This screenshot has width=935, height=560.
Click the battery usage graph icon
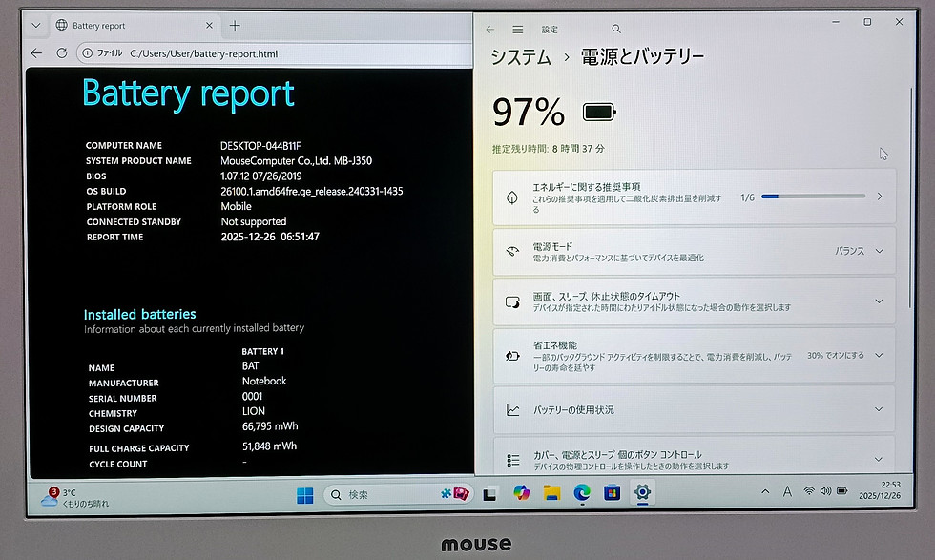(512, 410)
